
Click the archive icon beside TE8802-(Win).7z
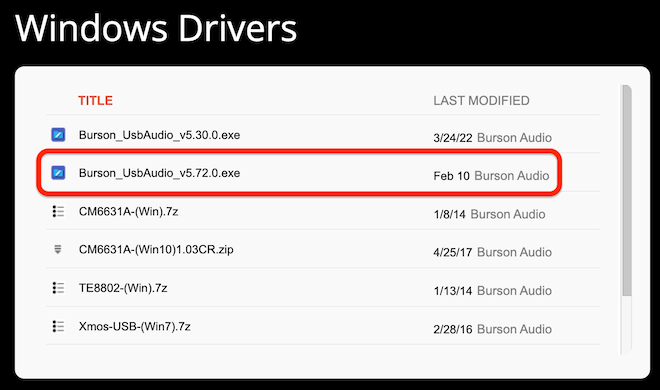click(58, 288)
